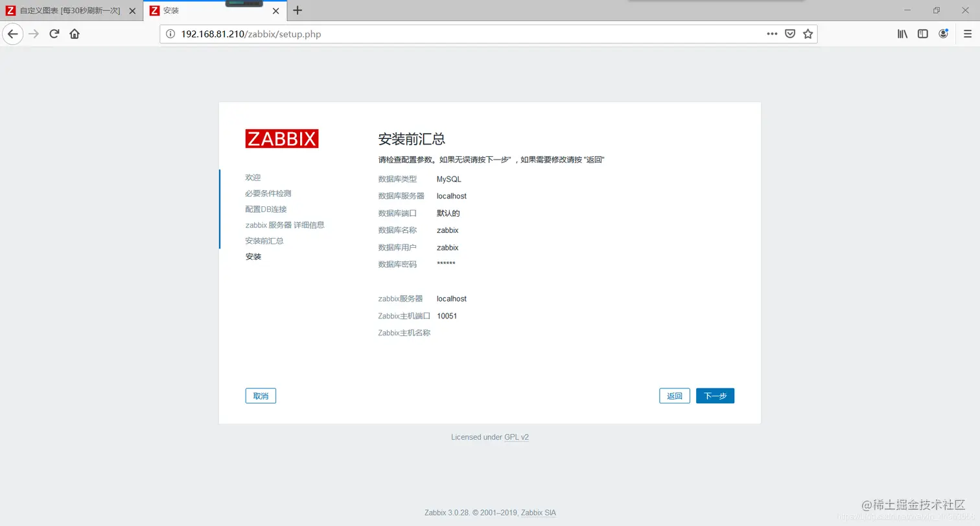Click the 返回 button

(675, 396)
